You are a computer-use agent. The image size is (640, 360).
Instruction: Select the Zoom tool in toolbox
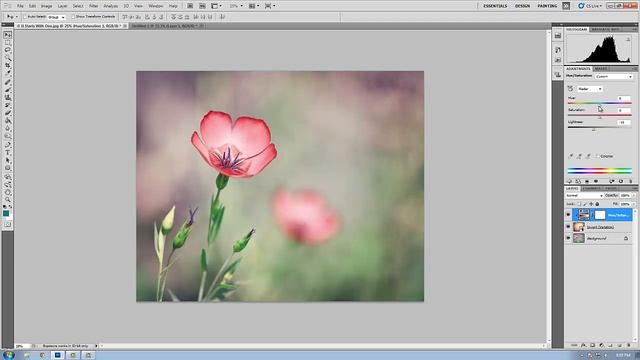point(7,200)
